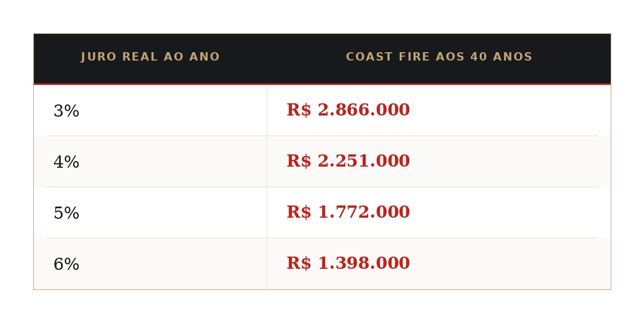Click the R$ symbol in the 6% row
The width and height of the screenshot is (644, 321).
point(299,263)
